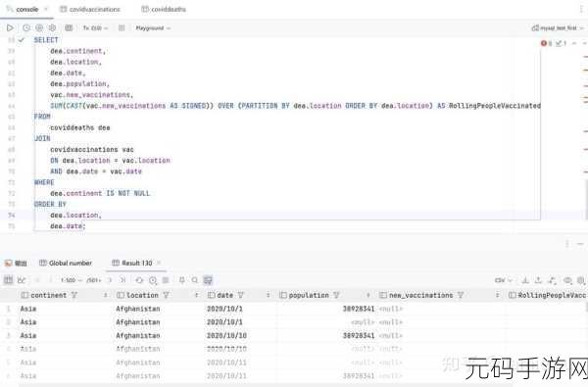Show results as chart icon
This screenshot has height=387, width=588.
point(22,280)
